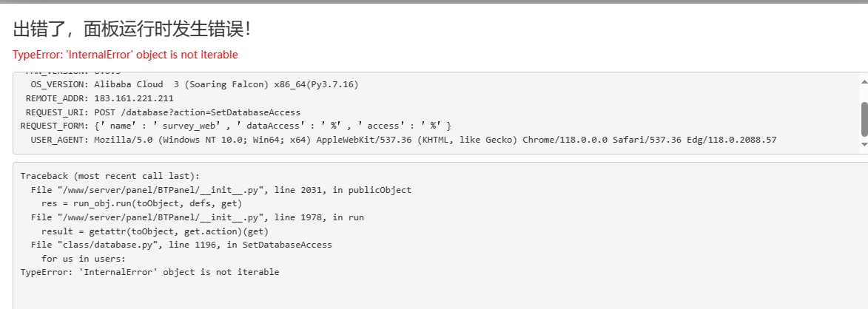Click the scrollbar thumb in the request info box
Image resolution: width=868 pixels, height=309 pixels.
coord(864,119)
